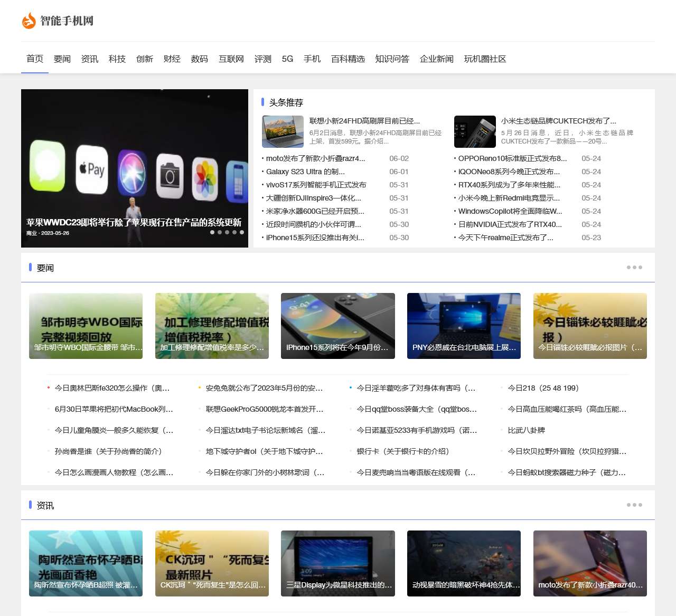Open the 资讯 section more-options dots
Image resolution: width=676 pixels, height=616 pixels.
(634, 505)
